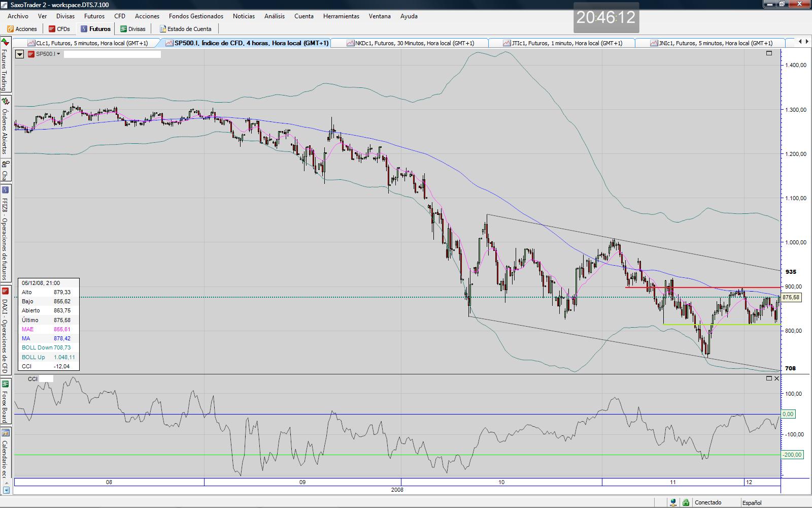The width and height of the screenshot is (812, 508).
Task: Maximize the CCI indicator panel
Action: 768,378
